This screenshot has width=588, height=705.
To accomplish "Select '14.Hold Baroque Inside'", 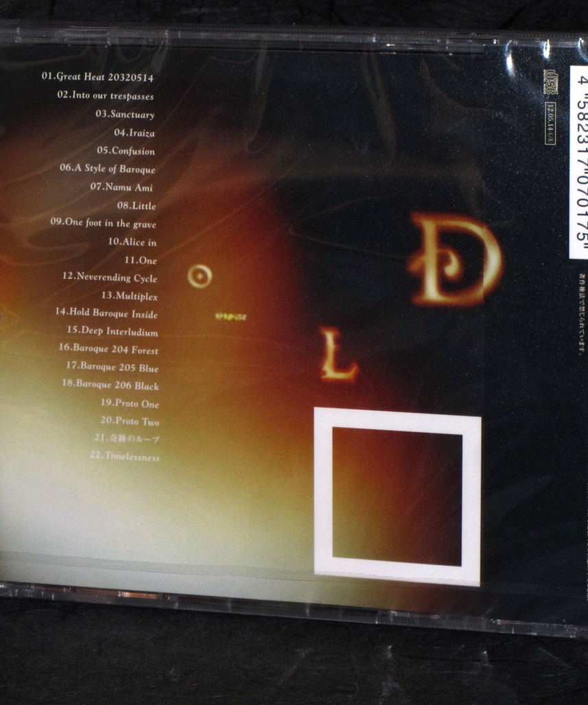I will [106, 313].
